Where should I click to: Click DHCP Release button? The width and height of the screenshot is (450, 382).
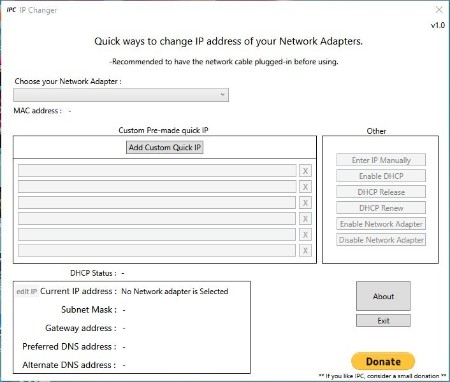(x=381, y=192)
